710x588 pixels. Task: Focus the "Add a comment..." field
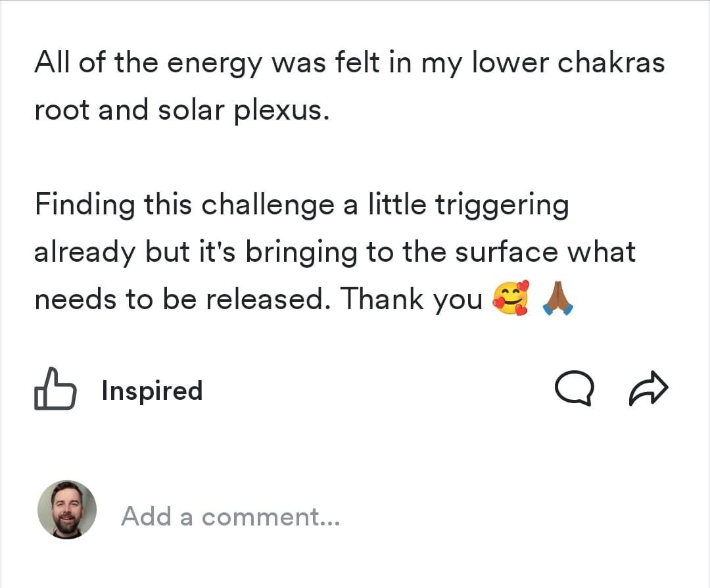[230, 516]
